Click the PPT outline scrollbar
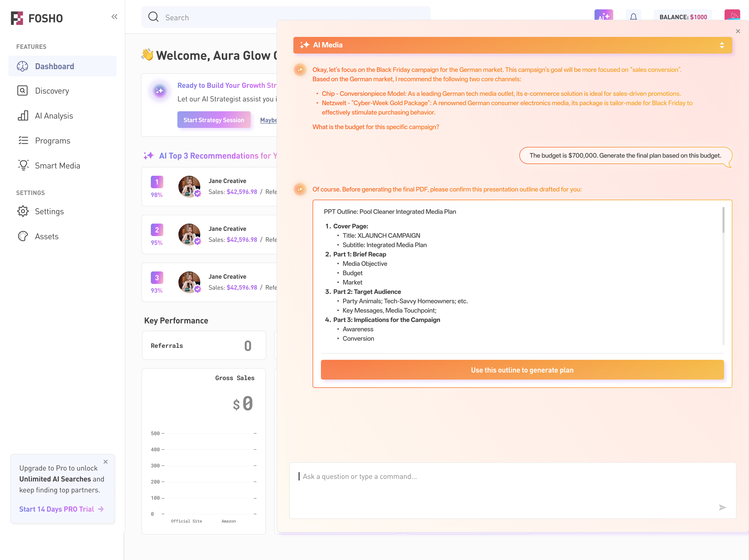Screen dimensions: 749x560 [723, 220]
